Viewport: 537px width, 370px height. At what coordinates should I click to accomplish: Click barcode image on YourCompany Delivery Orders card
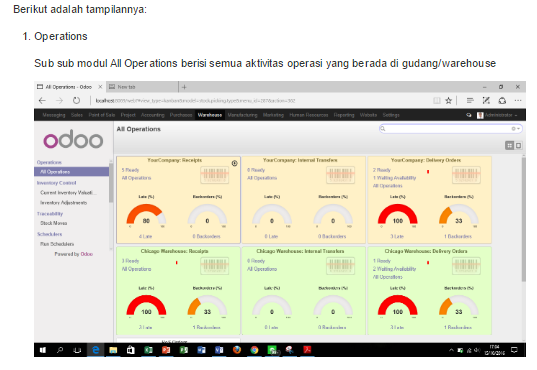click(x=466, y=175)
